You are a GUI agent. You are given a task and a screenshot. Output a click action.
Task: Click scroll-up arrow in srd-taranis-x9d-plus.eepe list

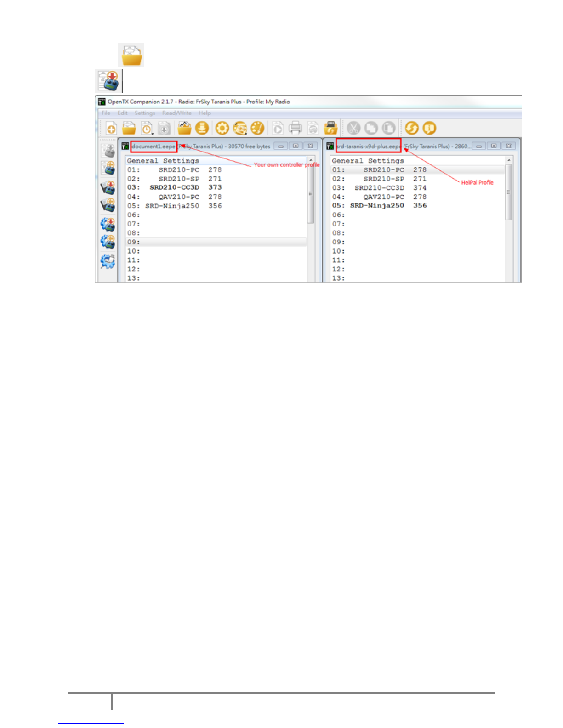pos(508,160)
